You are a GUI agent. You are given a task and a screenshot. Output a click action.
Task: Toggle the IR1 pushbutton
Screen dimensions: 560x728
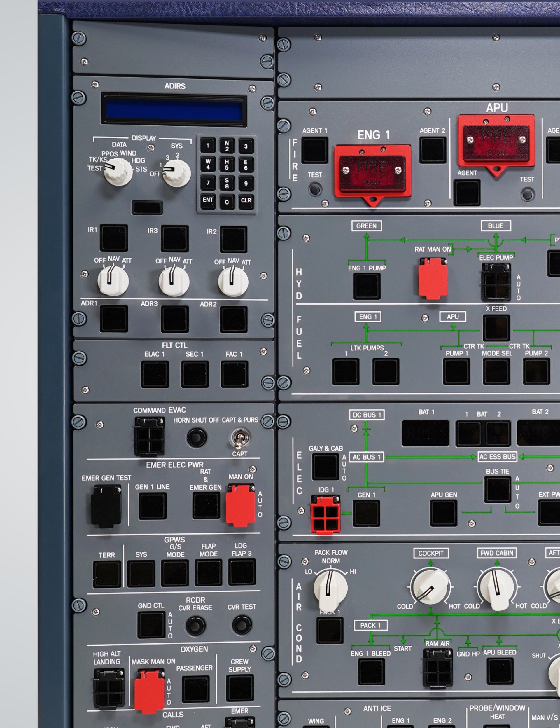point(114,238)
